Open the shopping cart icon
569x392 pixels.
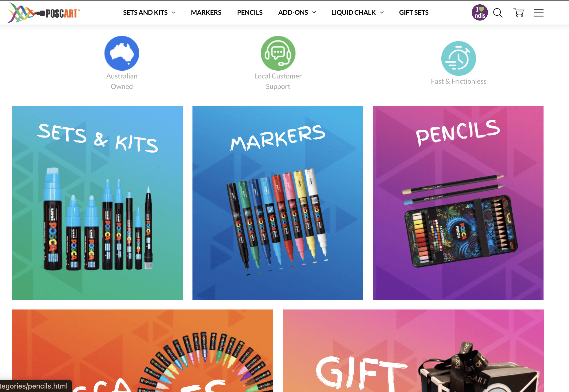pyautogui.click(x=519, y=13)
